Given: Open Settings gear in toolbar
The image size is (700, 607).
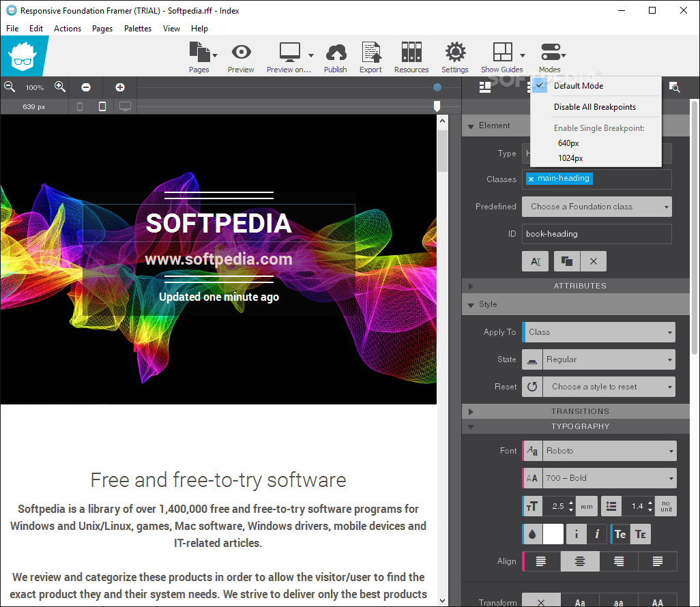Looking at the screenshot, I should [454, 53].
